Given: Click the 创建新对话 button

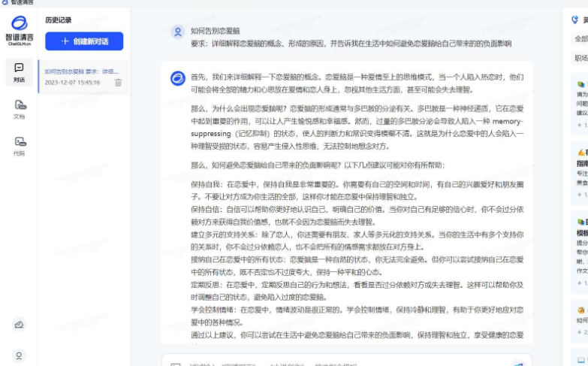Looking at the screenshot, I should coord(84,41).
